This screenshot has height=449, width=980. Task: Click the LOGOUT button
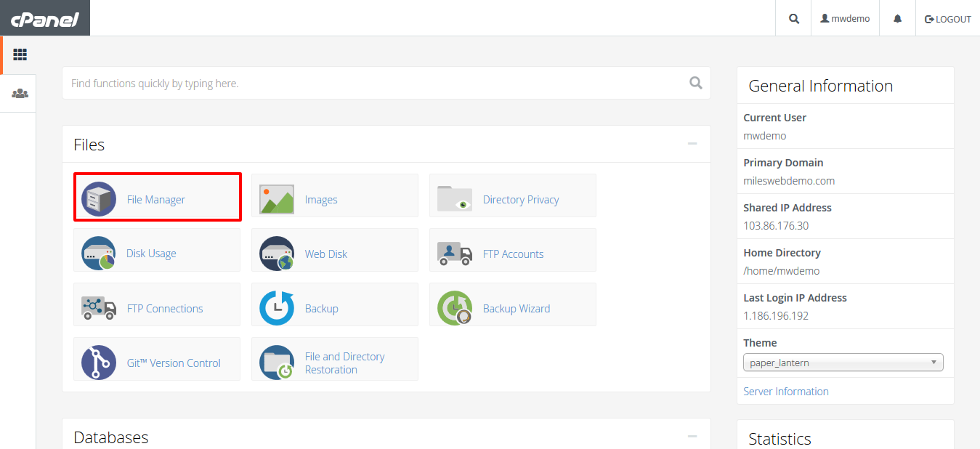click(x=948, y=19)
